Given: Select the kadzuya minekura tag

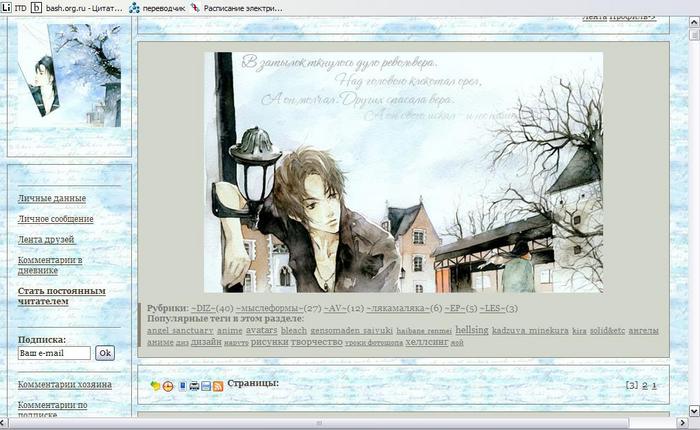Looking at the screenshot, I should (x=530, y=331).
